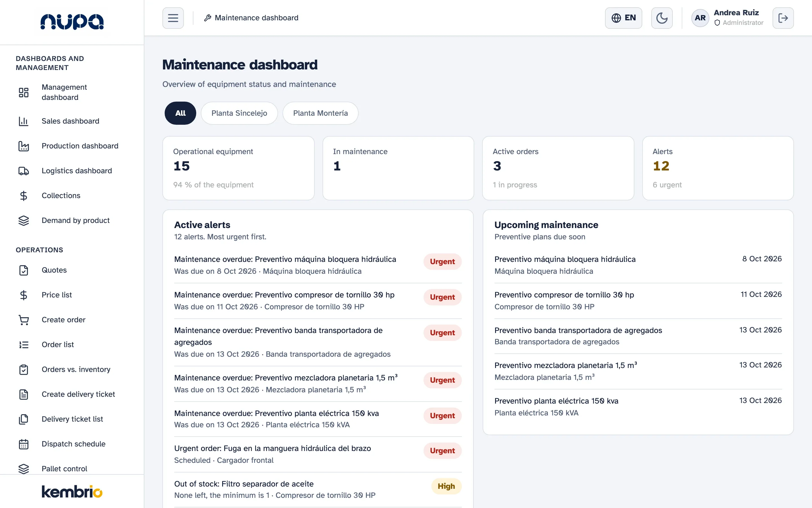Click the Sales dashboard bar chart icon
The height and width of the screenshot is (508, 812).
tap(23, 121)
